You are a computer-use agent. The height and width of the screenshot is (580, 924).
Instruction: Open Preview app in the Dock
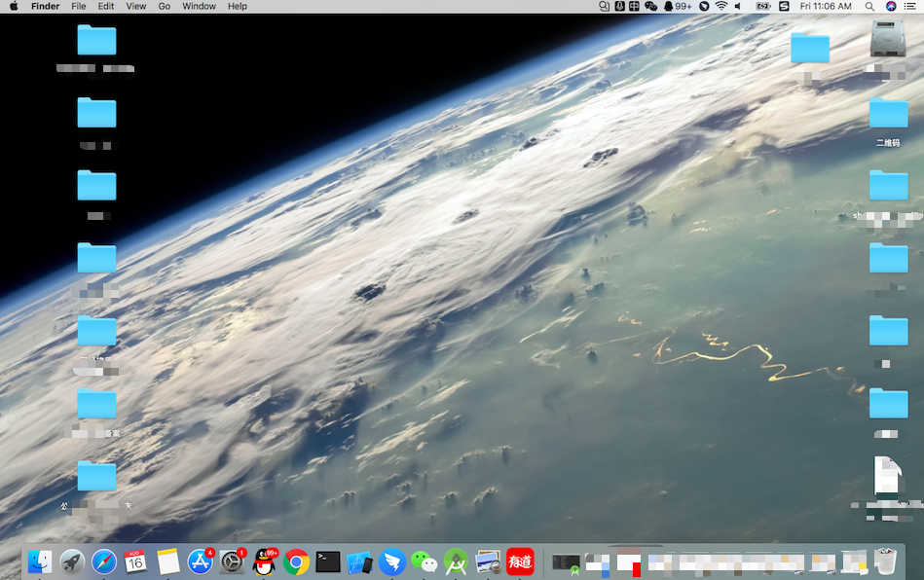pos(488,562)
